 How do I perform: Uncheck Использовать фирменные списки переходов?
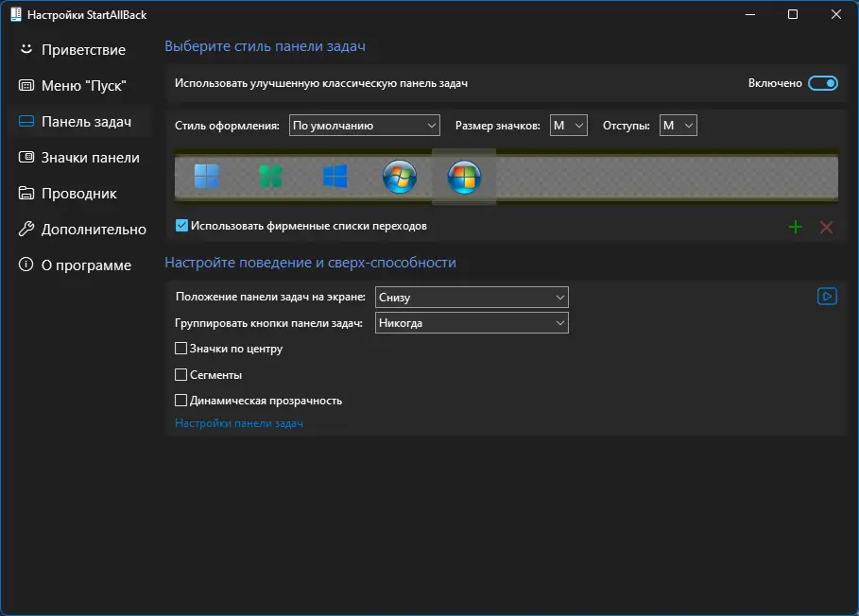pyautogui.click(x=181, y=226)
